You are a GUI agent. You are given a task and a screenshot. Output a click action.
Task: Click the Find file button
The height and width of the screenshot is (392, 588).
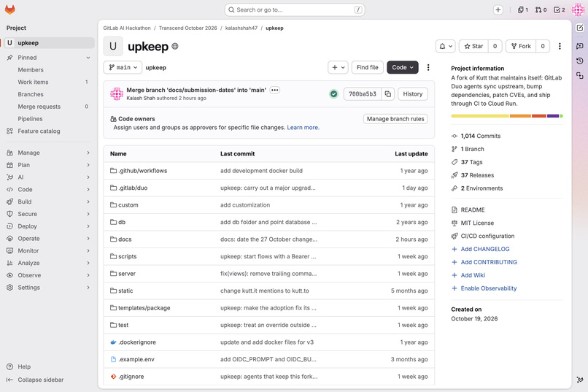[367, 67]
